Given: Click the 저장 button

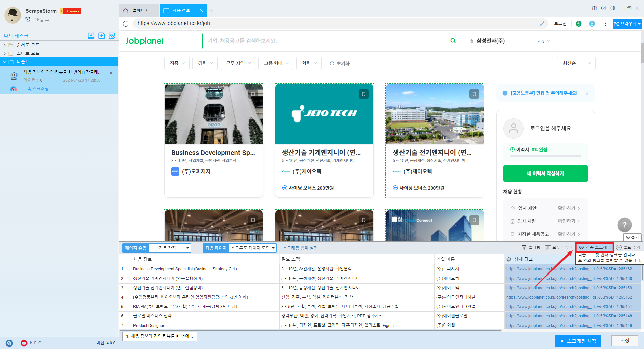Looking at the screenshot, I should click(x=625, y=341).
